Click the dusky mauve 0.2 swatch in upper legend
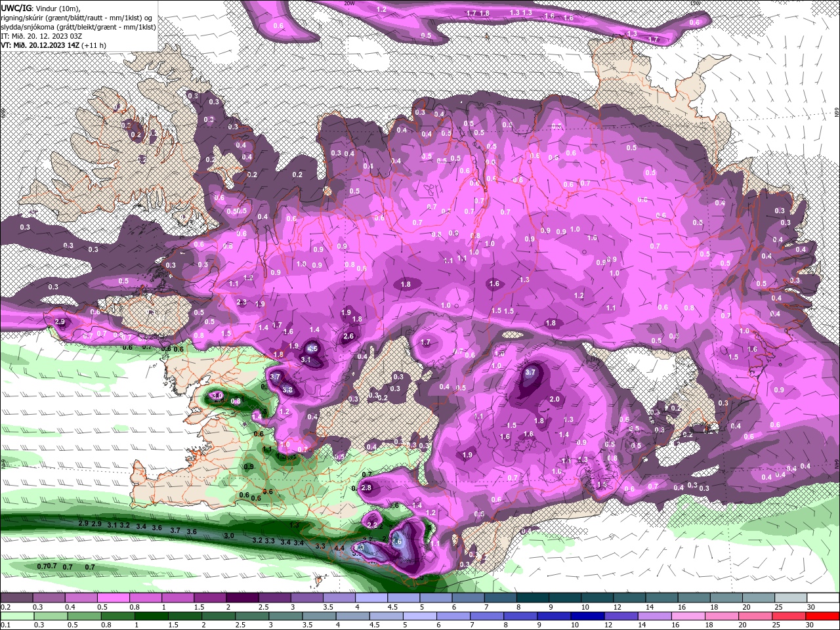This screenshot has width=840, height=630. click(x=16, y=598)
